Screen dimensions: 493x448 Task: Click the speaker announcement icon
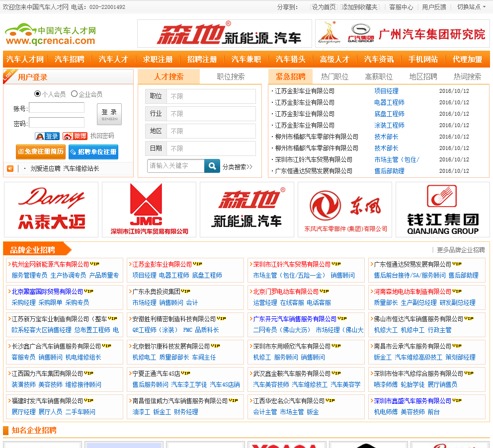pos(10,169)
